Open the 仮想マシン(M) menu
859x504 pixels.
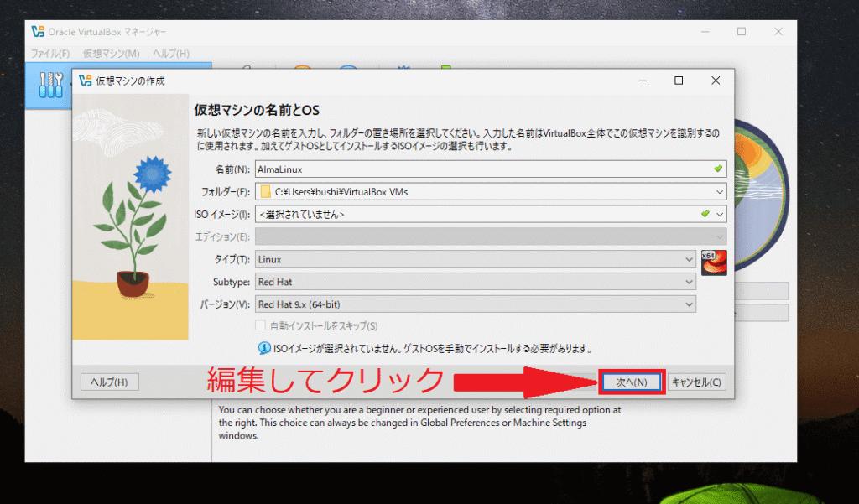click(112, 53)
